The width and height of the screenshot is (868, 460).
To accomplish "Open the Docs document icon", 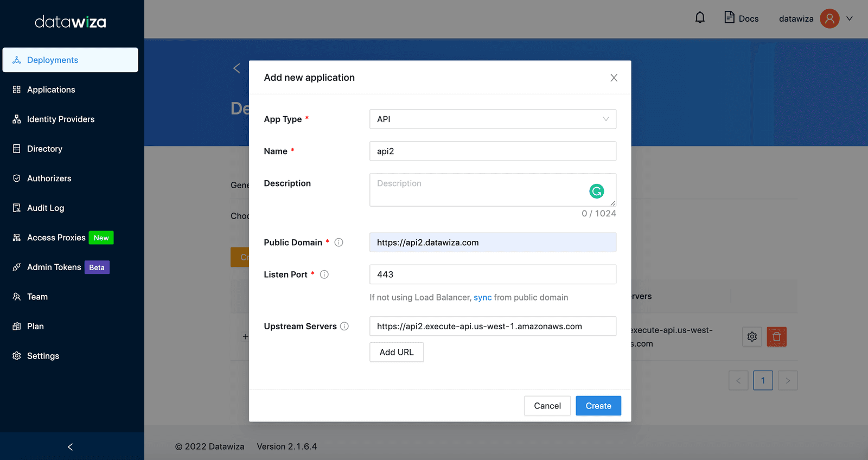I will [730, 17].
